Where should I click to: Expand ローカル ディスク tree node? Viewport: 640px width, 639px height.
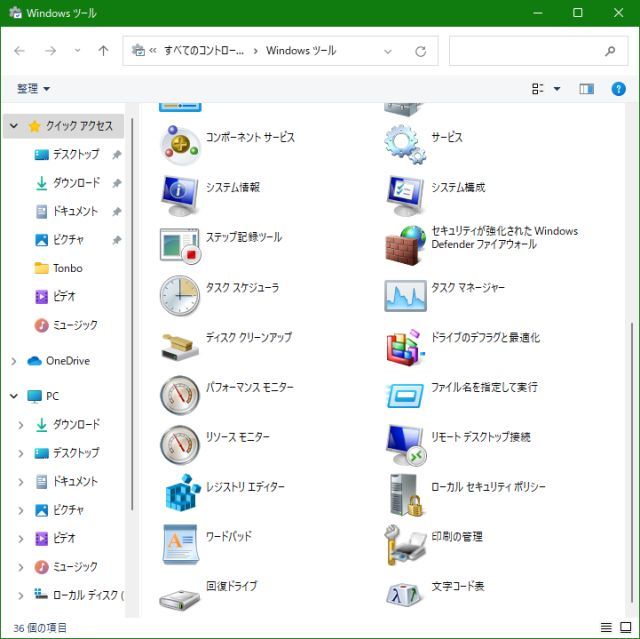20,596
